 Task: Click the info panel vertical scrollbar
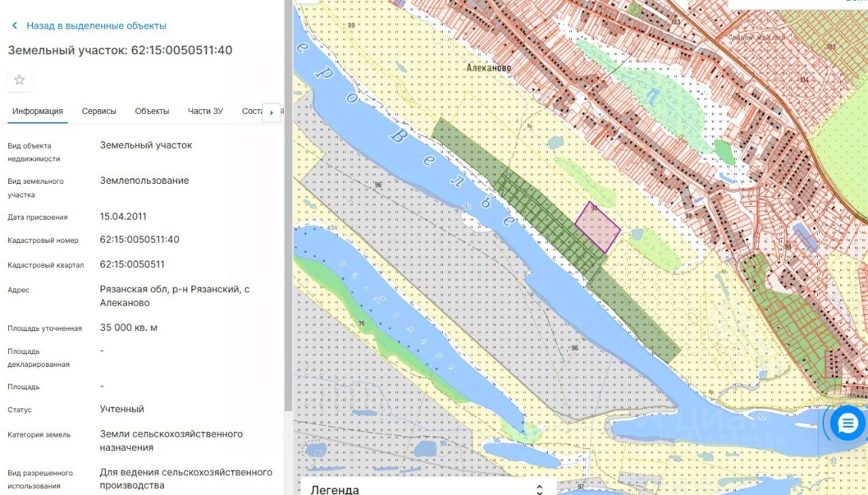coord(288,203)
